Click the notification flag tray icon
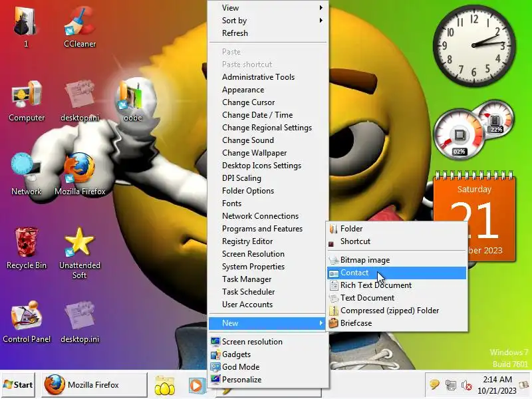The image size is (532, 399). [434, 385]
